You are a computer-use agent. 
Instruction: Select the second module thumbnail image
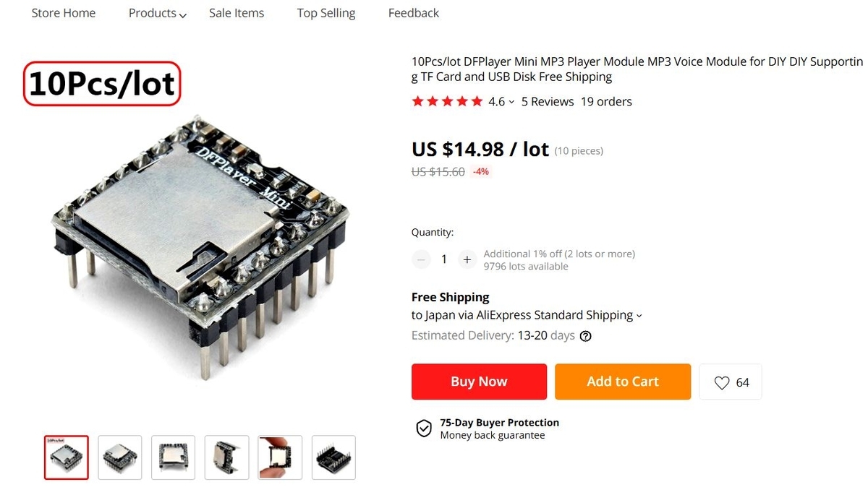[120, 457]
